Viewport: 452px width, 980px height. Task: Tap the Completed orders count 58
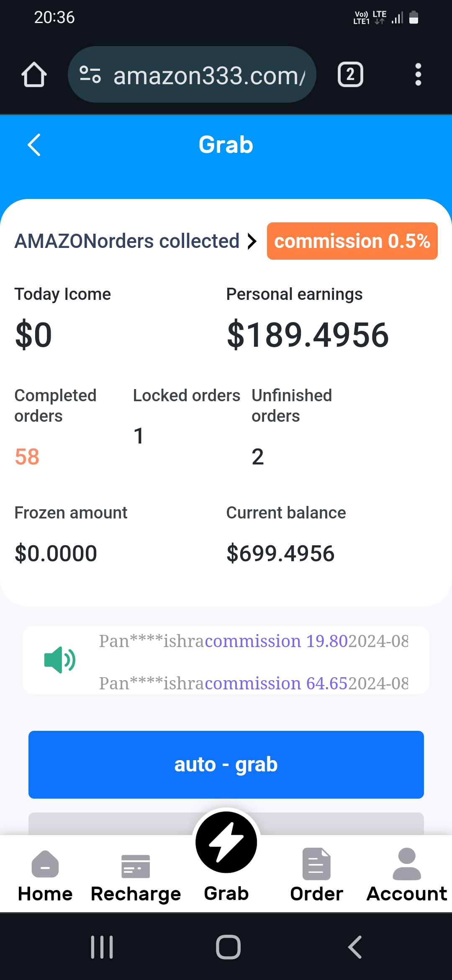27,456
